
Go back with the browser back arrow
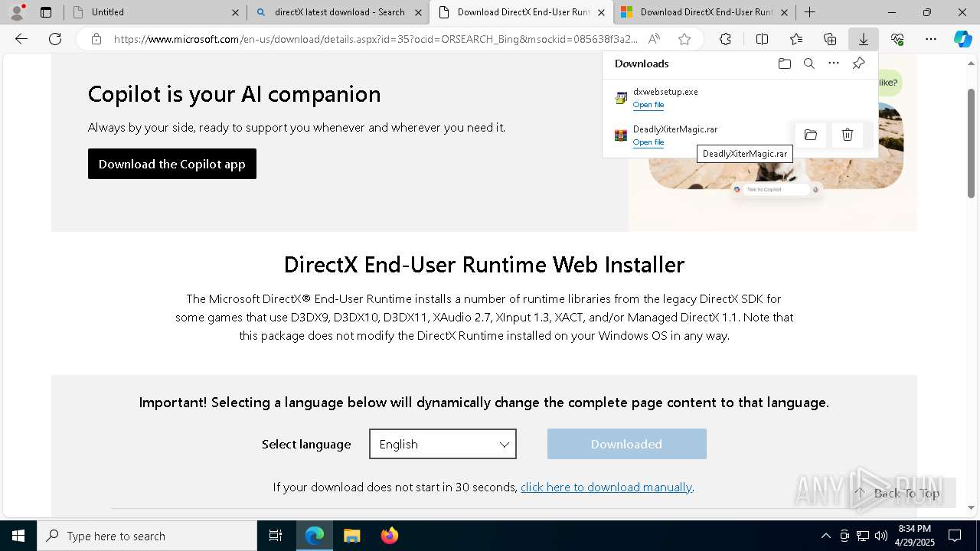(21, 39)
